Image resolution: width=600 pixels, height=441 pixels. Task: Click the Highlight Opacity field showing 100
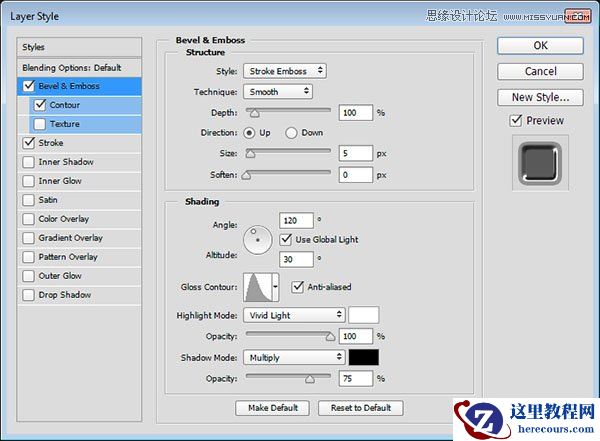click(355, 336)
